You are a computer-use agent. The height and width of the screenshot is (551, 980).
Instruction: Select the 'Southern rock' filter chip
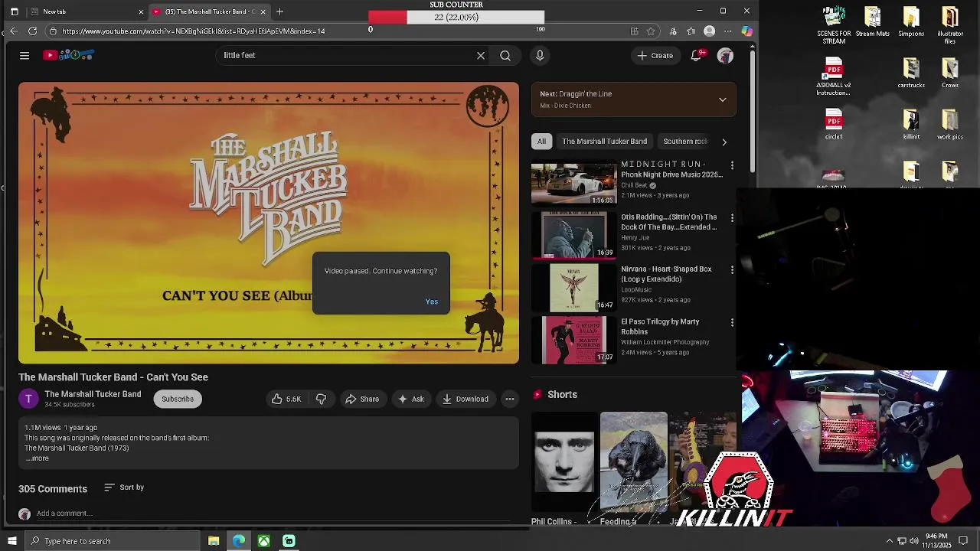coord(685,141)
